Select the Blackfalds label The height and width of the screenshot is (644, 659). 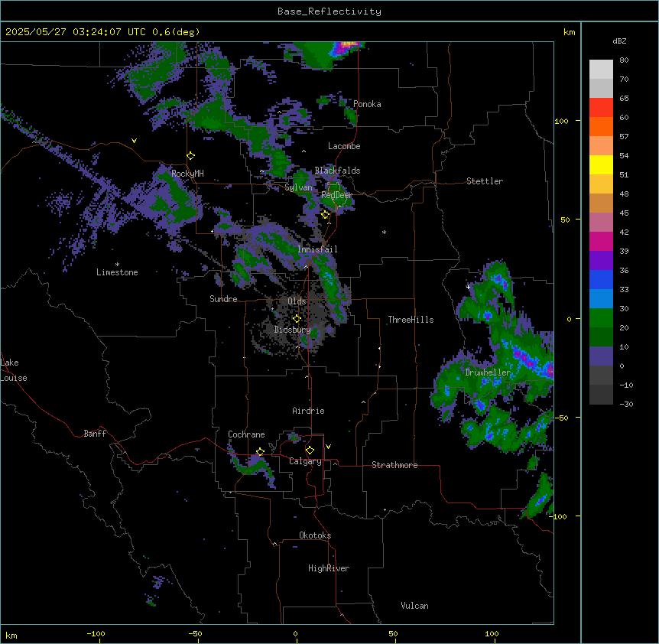(337, 171)
